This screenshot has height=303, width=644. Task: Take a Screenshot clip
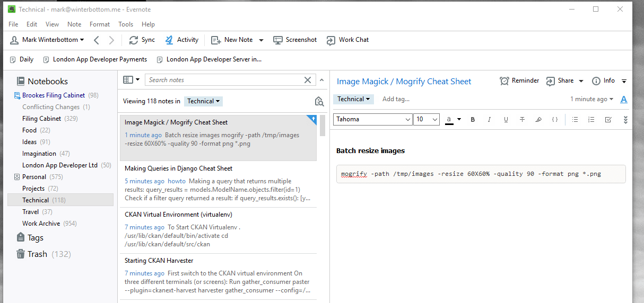[x=295, y=40]
